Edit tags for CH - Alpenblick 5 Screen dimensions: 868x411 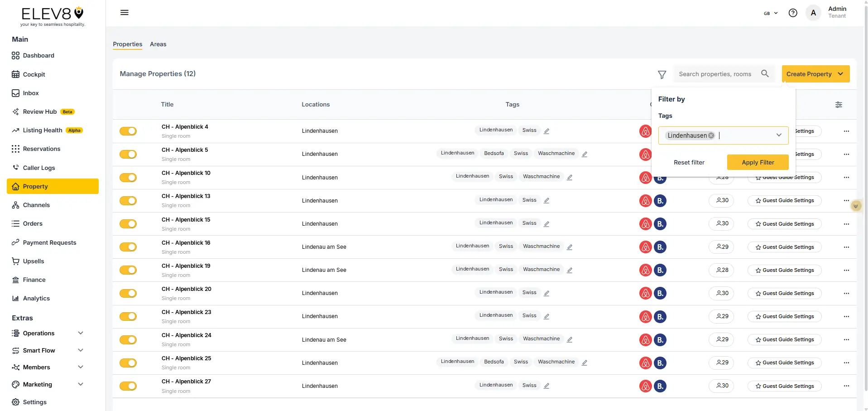tap(585, 154)
